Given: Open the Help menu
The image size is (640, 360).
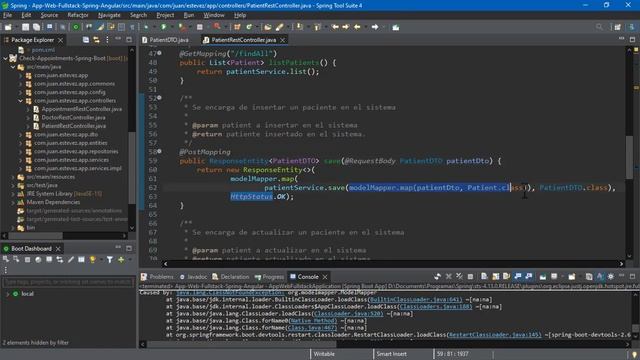Looking at the screenshot, I should point(240,15).
